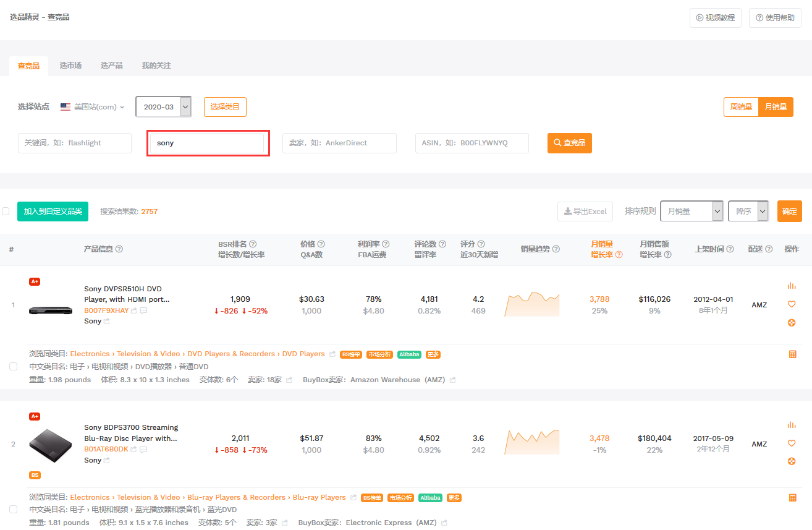Screen dimensions: 812x530
Task: Click Alibaba tag in Blu-ray Players row
Action: (x=430, y=498)
